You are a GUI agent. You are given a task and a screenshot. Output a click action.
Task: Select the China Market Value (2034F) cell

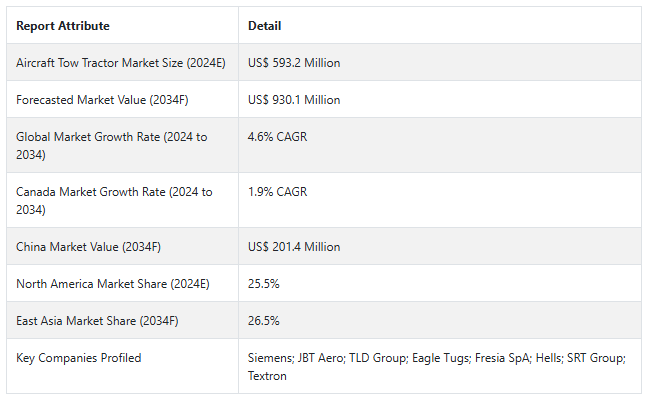pyautogui.click(x=92, y=247)
